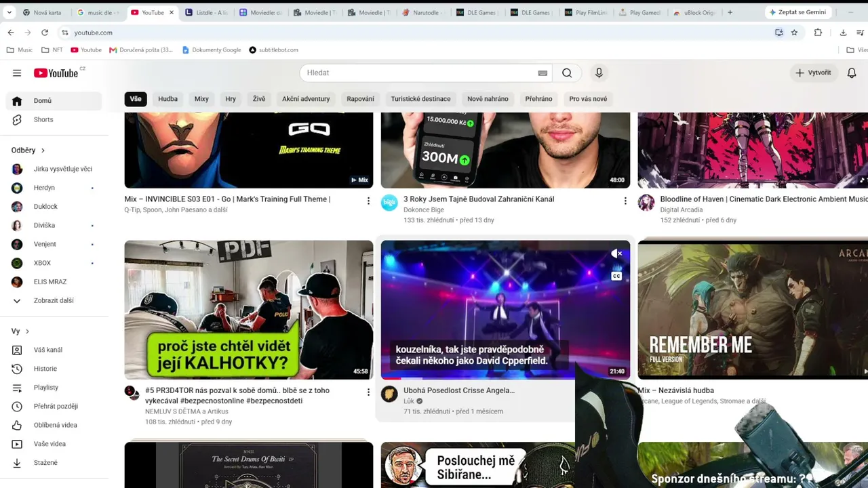Click Zeptat se Gemini button
The height and width of the screenshot is (488, 868).
click(x=797, y=12)
